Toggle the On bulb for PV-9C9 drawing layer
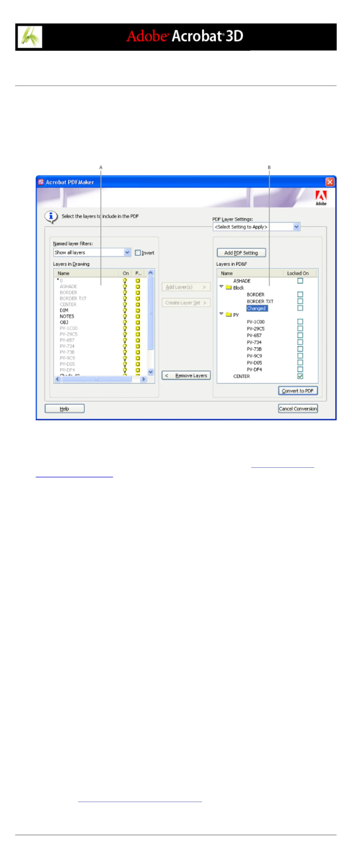Screen dimensions: 352x868 tap(125, 358)
